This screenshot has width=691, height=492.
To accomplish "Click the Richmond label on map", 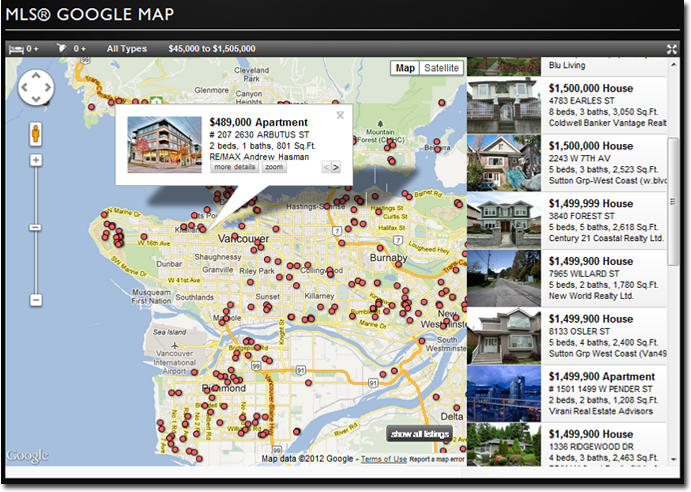I will (x=223, y=388).
